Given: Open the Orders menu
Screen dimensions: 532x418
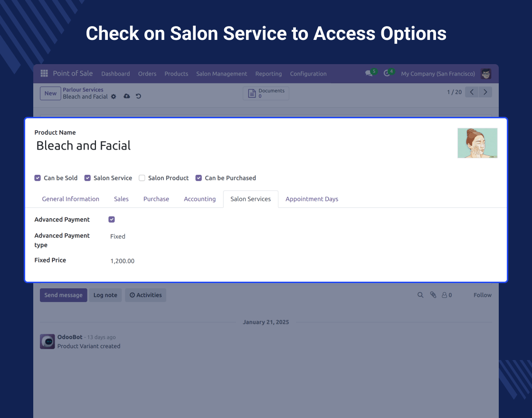Looking at the screenshot, I should [x=147, y=74].
